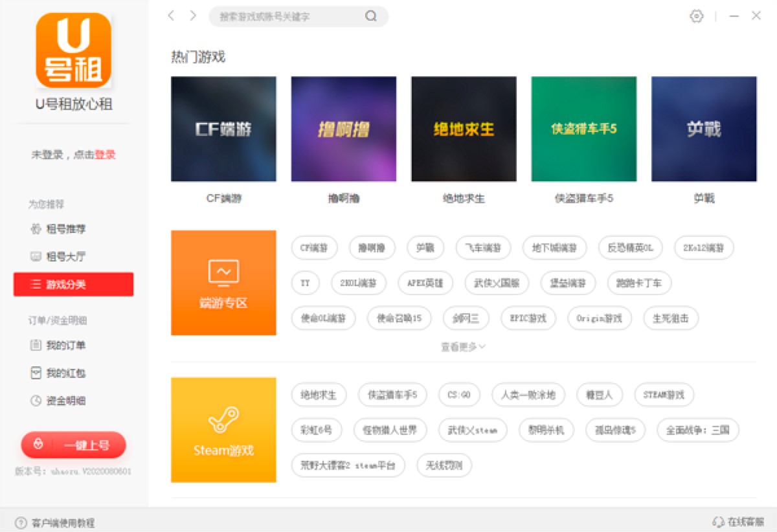Open the 侠盗猎车手5 game tile
This screenshot has width=777, height=532.
coord(583,128)
